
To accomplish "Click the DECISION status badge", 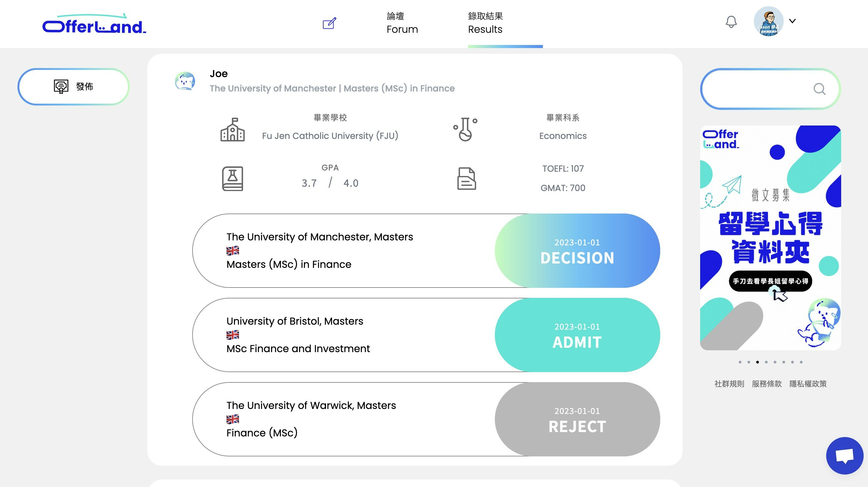I will 577,250.
